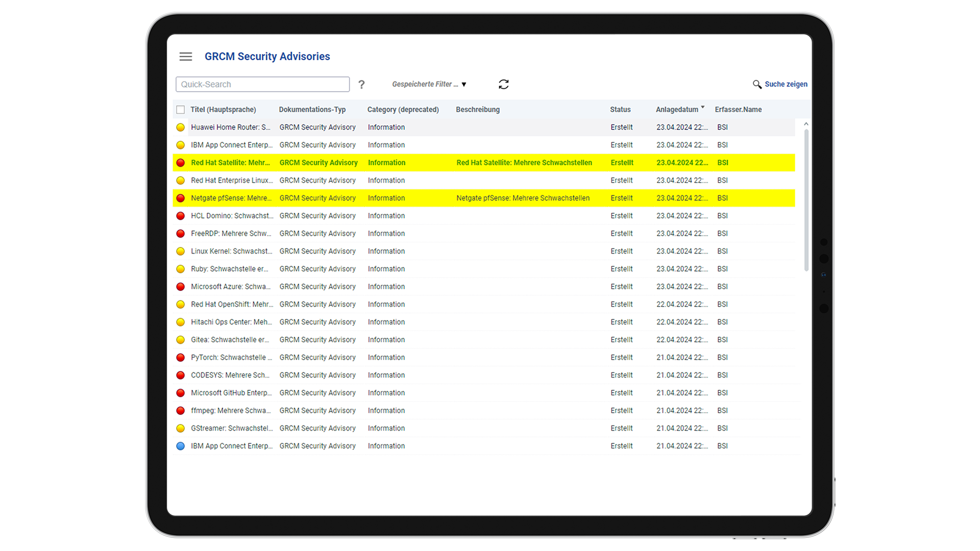Viewport: 980px width, 551px height.
Task: Click yellow status dot of Ruby row
Action: (180, 269)
